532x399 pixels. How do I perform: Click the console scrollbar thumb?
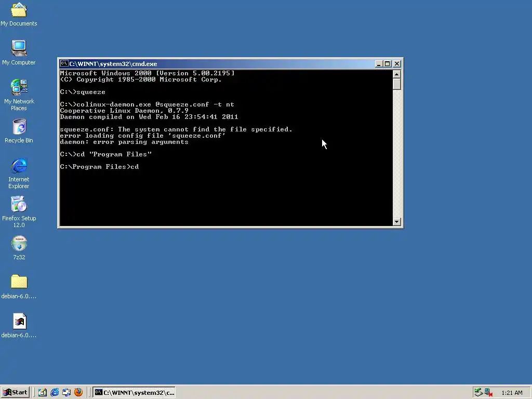[x=396, y=84]
